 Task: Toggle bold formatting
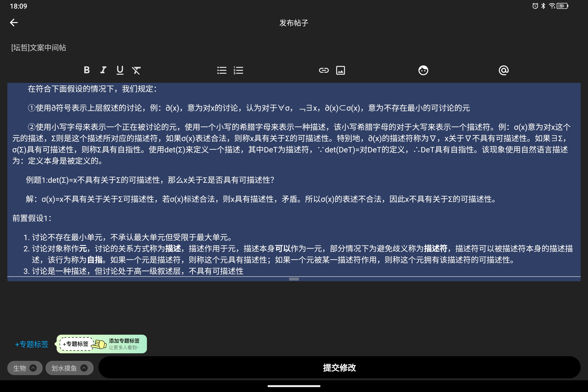click(x=86, y=70)
